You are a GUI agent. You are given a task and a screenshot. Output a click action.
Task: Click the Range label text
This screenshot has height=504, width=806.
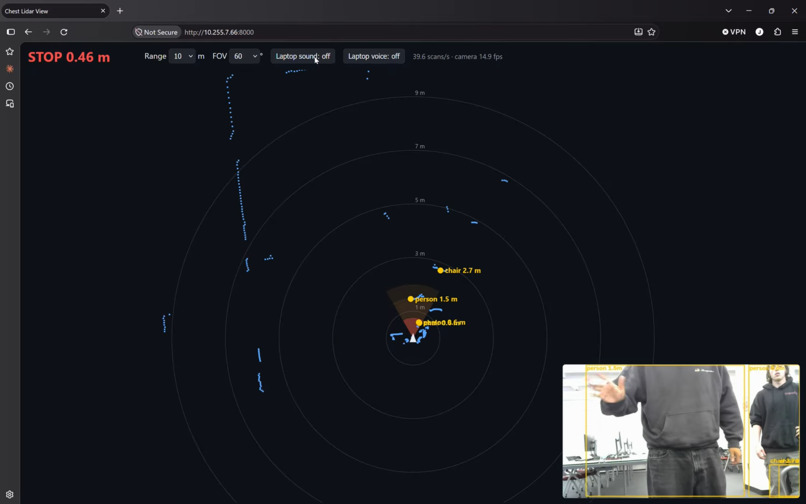pyautogui.click(x=155, y=56)
